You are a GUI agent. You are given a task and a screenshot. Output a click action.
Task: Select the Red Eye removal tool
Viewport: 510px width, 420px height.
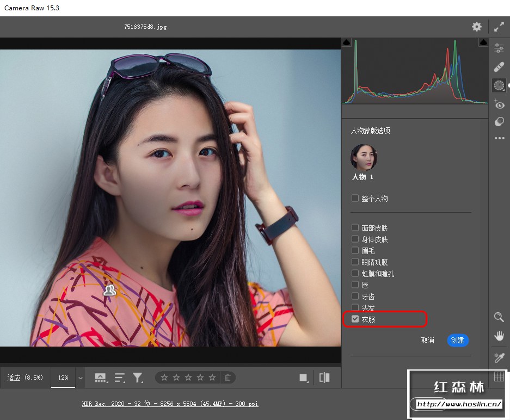tap(499, 105)
